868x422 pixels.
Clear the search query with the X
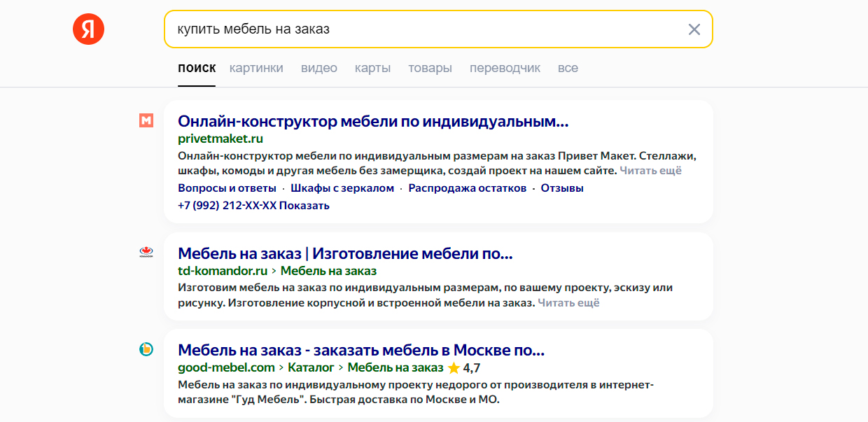tap(694, 29)
